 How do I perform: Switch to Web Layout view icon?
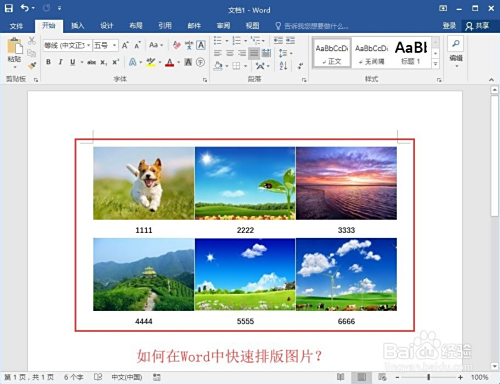click(382, 377)
